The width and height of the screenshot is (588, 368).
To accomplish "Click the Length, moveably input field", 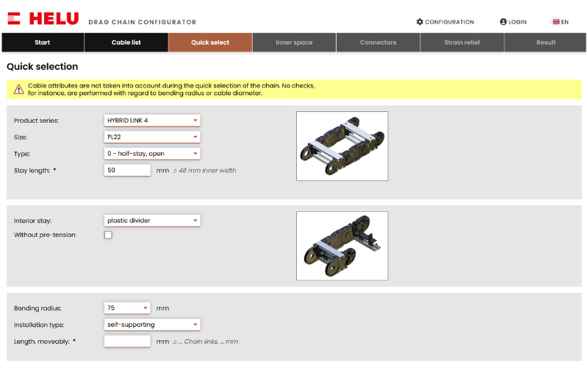I will point(127,342).
